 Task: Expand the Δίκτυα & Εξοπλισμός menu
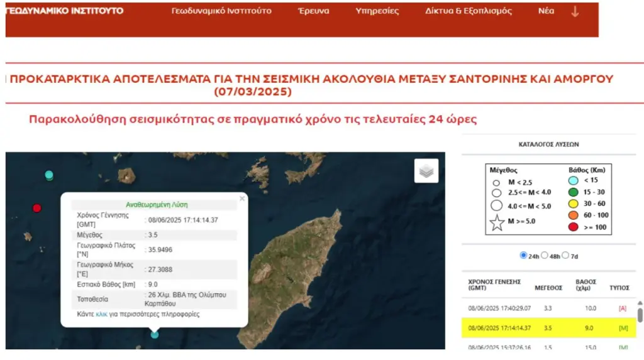pos(469,11)
